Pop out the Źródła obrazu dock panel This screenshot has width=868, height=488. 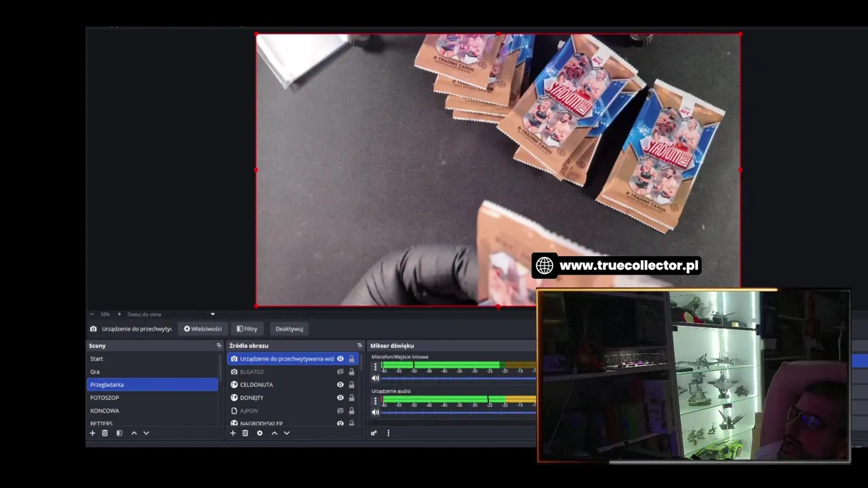[359, 346]
